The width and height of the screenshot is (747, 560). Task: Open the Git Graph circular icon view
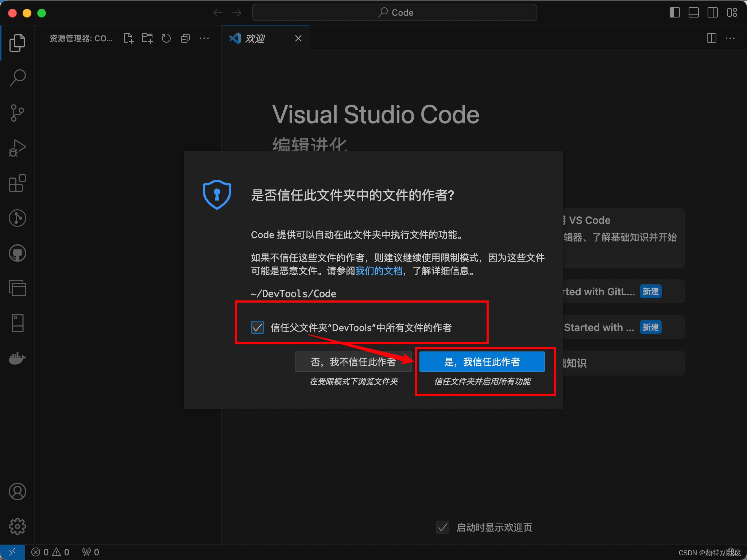(x=17, y=218)
